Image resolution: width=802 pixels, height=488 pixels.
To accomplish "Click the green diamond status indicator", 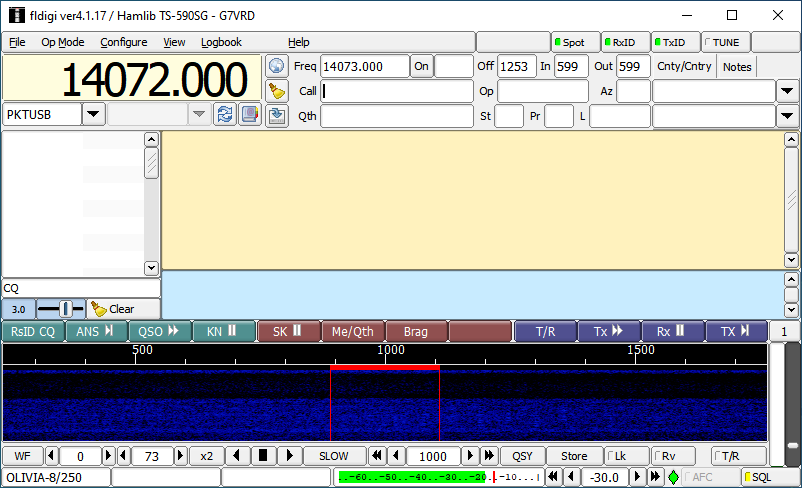I will (x=673, y=478).
